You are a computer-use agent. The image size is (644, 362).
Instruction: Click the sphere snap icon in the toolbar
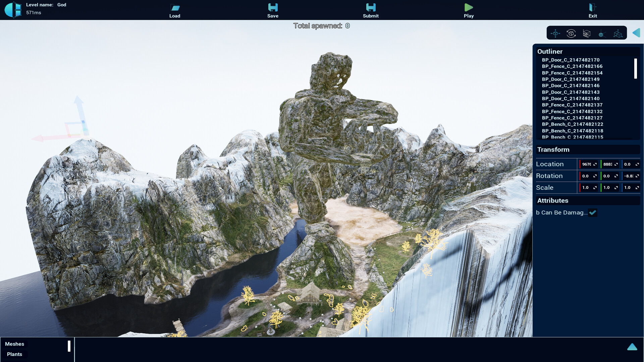pos(602,33)
